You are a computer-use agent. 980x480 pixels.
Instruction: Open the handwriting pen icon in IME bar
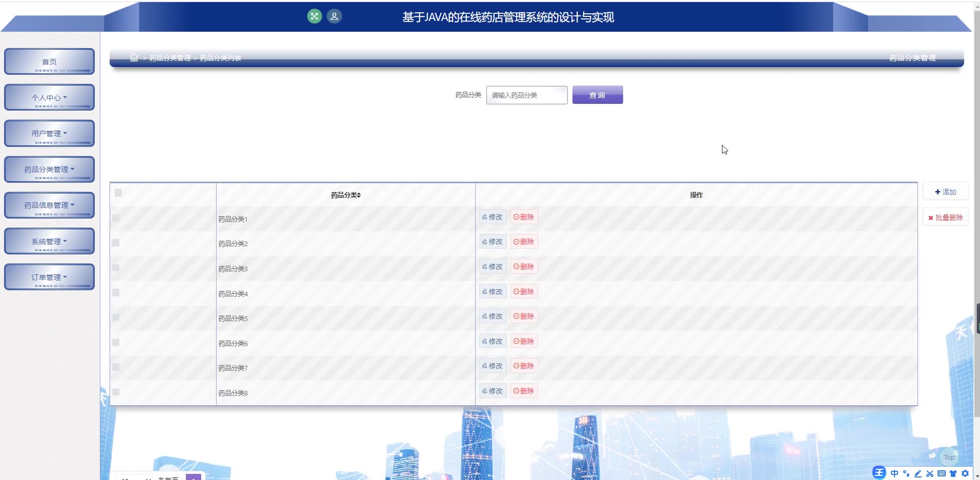(918, 473)
